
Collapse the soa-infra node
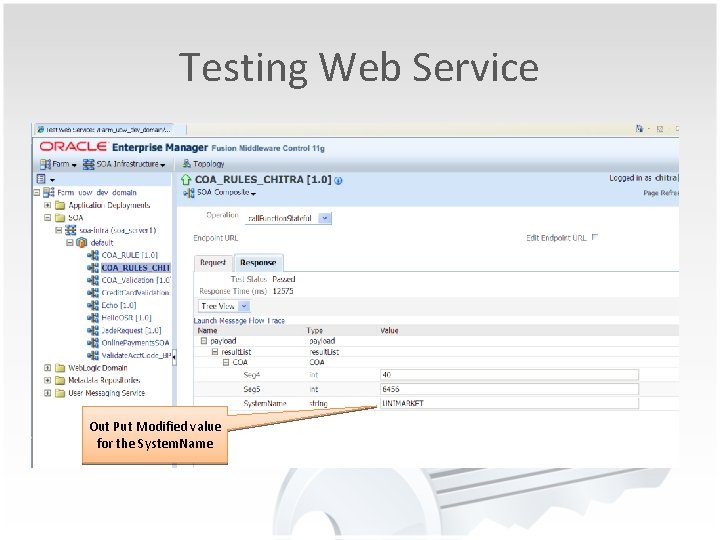(x=58, y=230)
